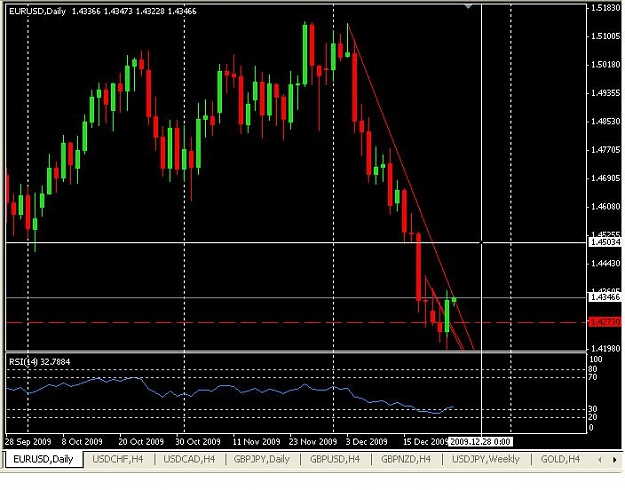Switch to the EURUSD,Daily chart tab

coord(43,459)
